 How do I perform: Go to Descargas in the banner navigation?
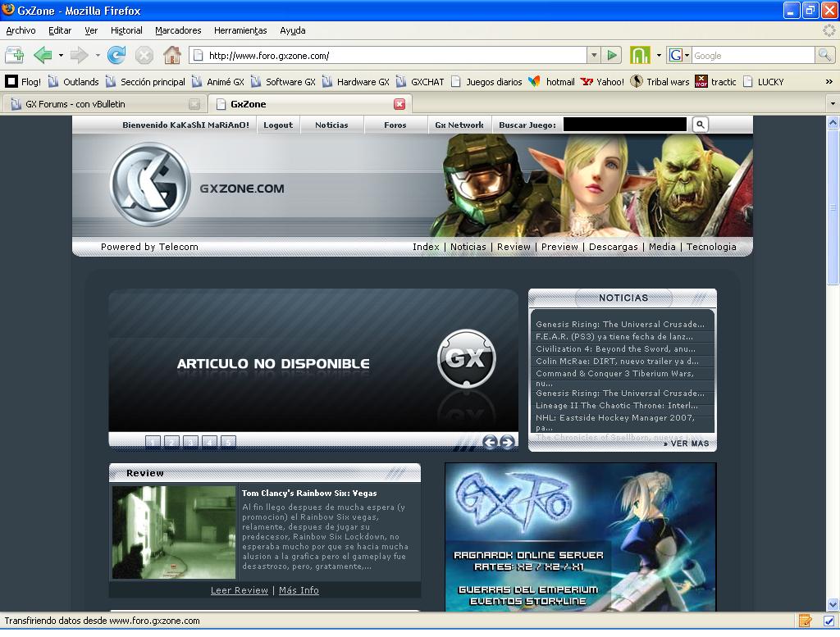click(x=614, y=247)
